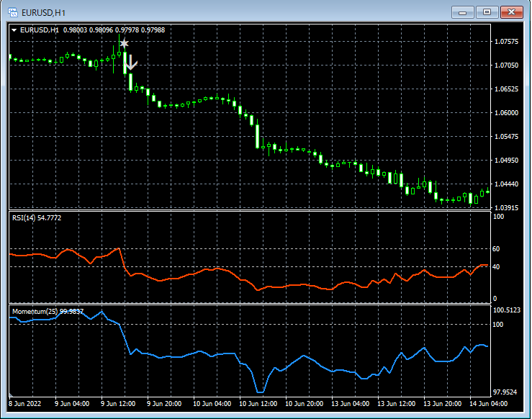The height and width of the screenshot is (419, 532).
Task: Click the RSI 60 level scale label
Action: [x=497, y=249]
